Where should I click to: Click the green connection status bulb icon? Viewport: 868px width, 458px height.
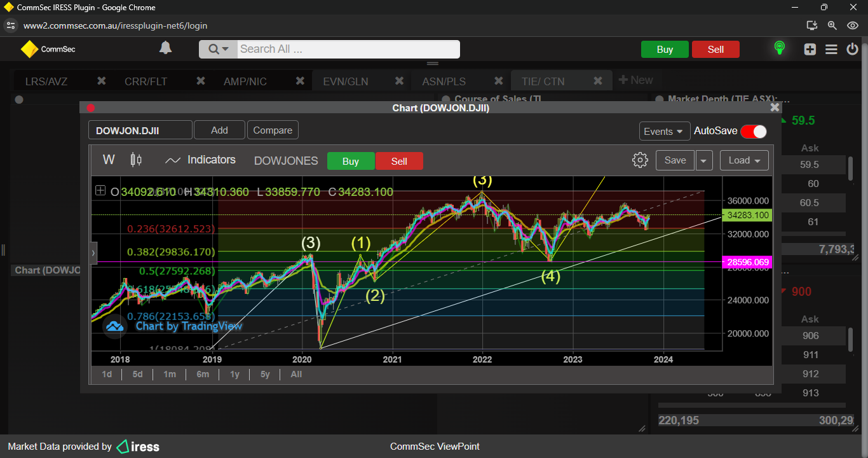779,48
